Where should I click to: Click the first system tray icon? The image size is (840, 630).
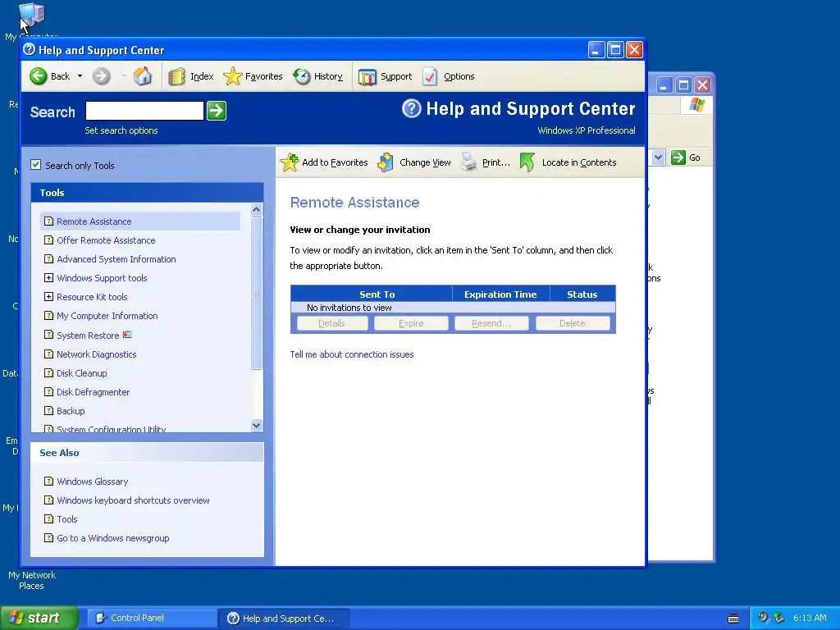763,618
